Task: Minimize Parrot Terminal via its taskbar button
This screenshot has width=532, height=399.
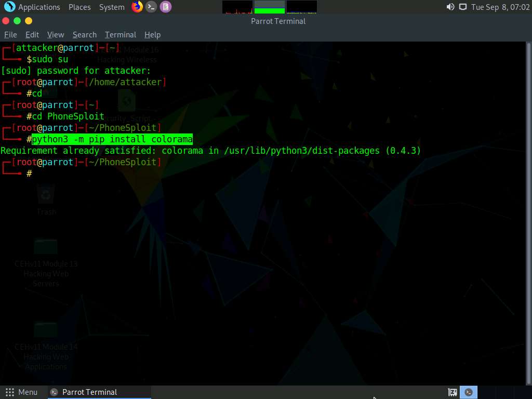Action: coord(99,392)
